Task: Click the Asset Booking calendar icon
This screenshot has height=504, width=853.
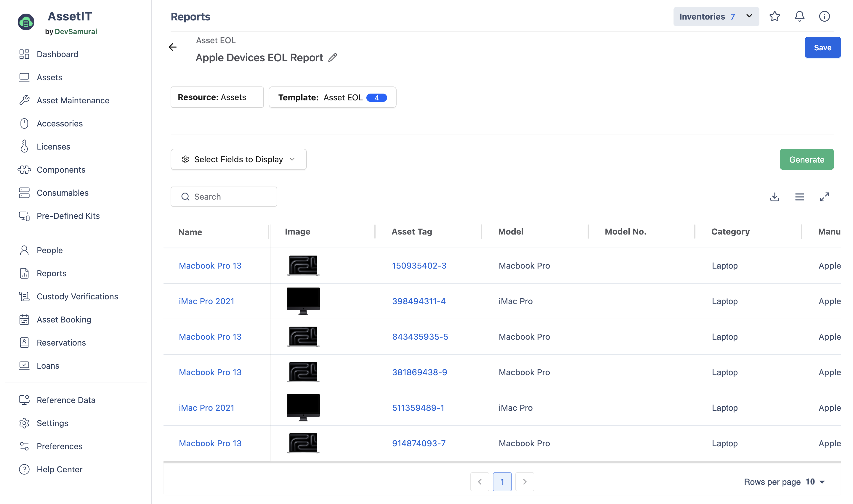Action: pos(24,320)
